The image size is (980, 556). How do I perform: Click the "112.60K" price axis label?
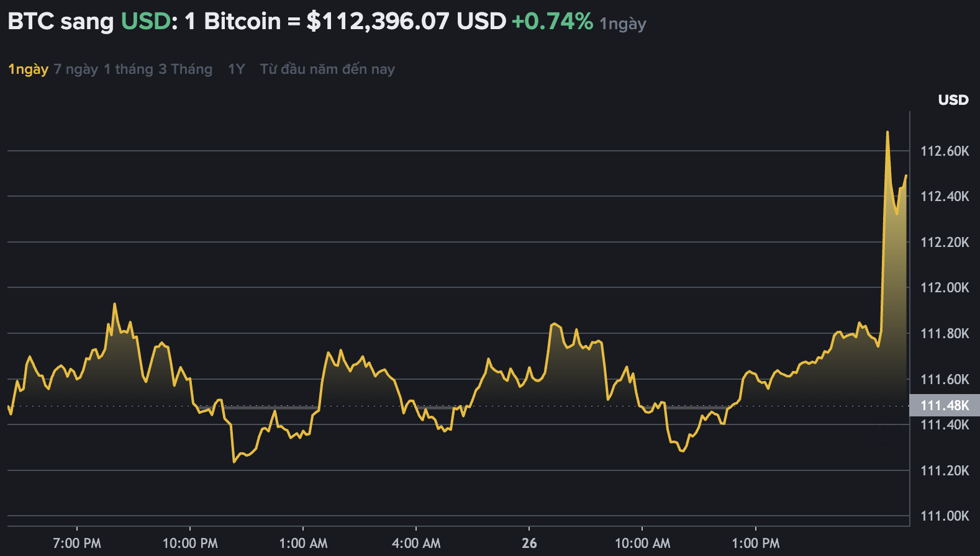pos(944,151)
